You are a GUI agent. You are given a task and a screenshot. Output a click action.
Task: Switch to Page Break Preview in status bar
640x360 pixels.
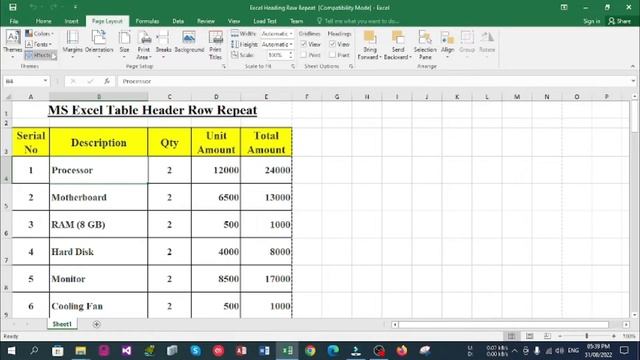[x=547, y=336]
